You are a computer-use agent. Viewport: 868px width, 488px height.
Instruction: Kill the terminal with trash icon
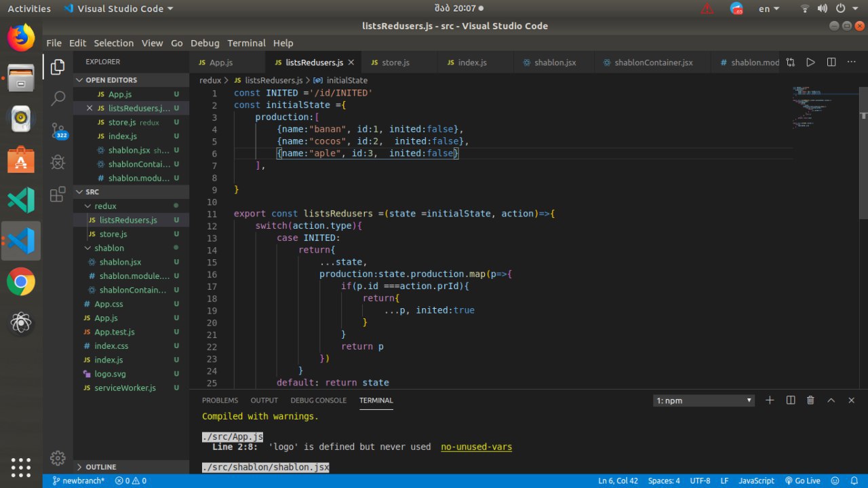click(810, 400)
